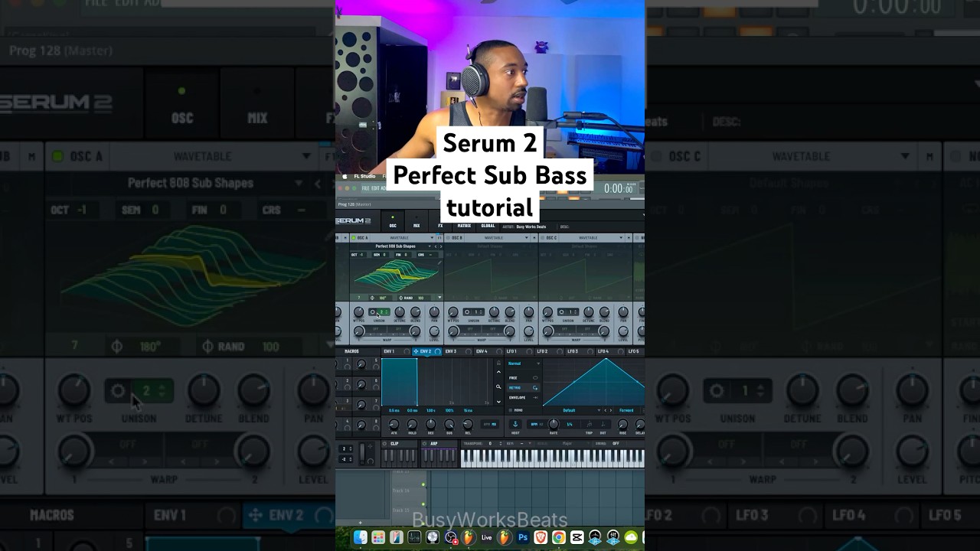Select the FREE LFO trigger mode

pyautogui.click(x=524, y=377)
